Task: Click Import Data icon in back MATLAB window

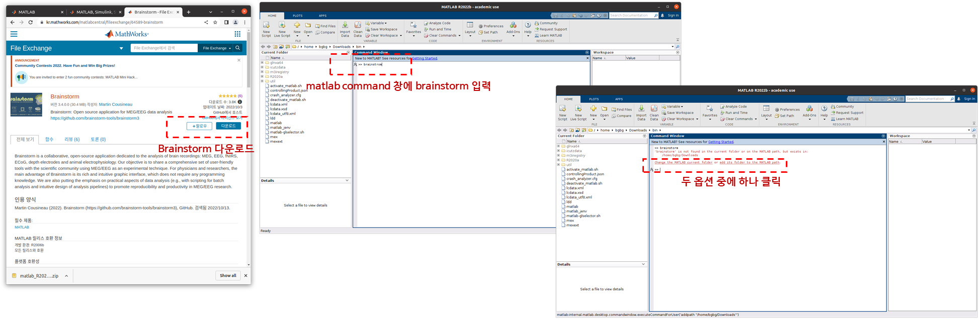Action: click(345, 25)
